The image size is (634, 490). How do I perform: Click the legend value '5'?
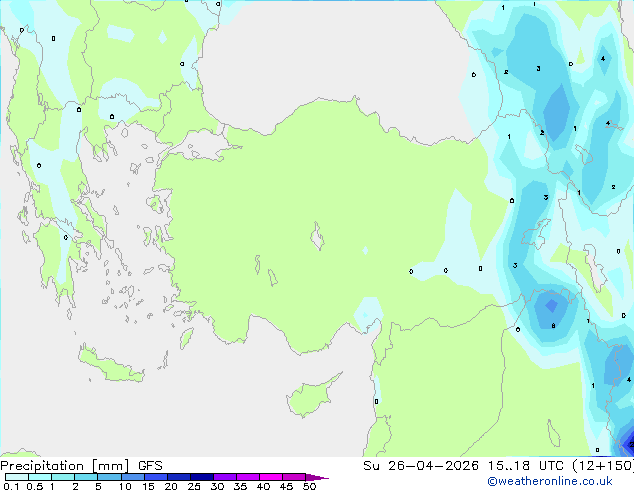pyautogui.click(x=98, y=486)
